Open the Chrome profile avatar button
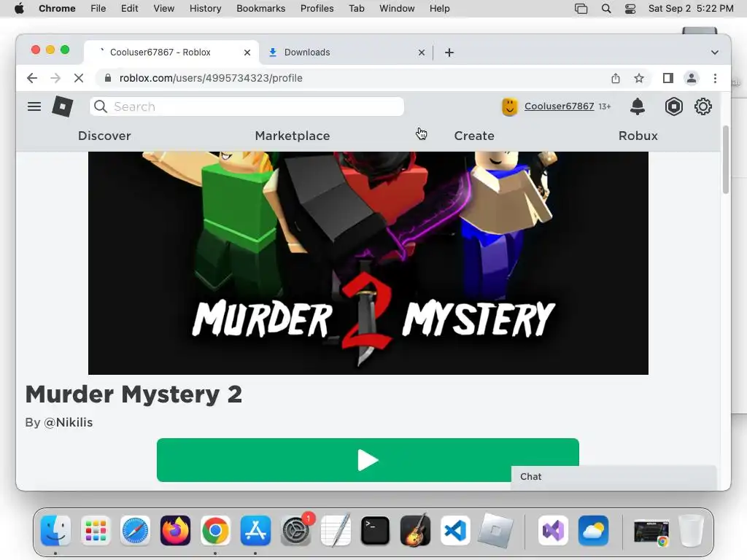The height and width of the screenshot is (560, 747). [x=692, y=78]
